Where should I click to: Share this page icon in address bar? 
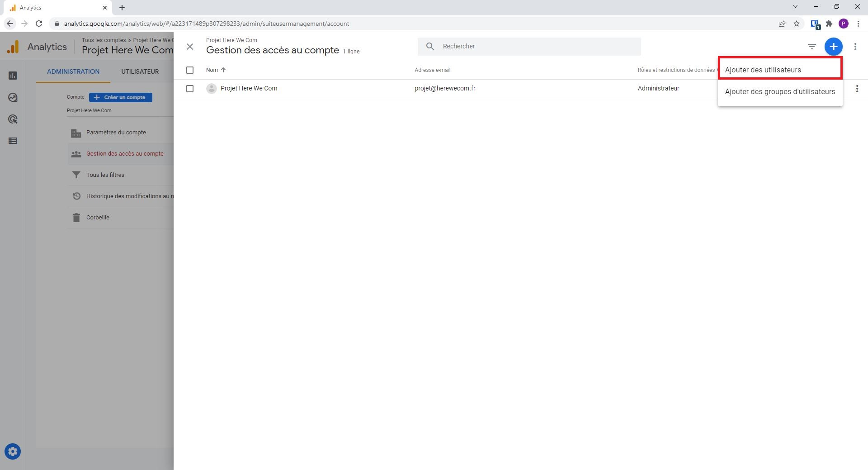tap(782, 24)
